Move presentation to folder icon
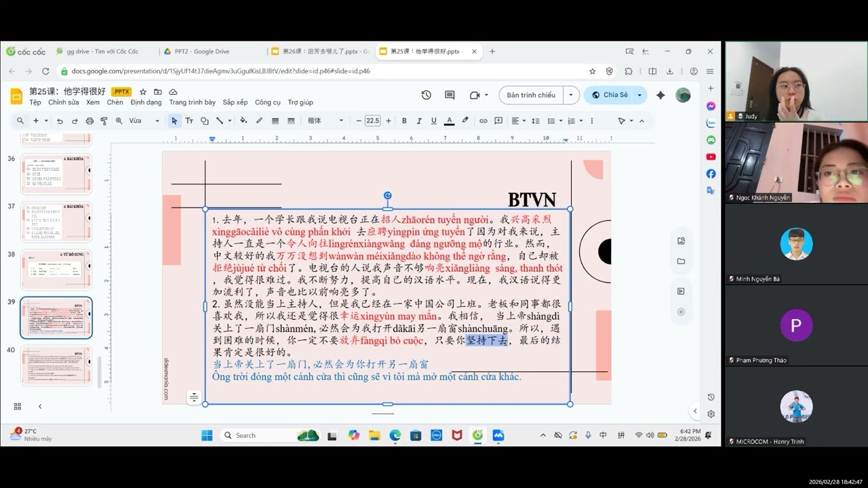This screenshot has height=488, width=868. coord(157,91)
